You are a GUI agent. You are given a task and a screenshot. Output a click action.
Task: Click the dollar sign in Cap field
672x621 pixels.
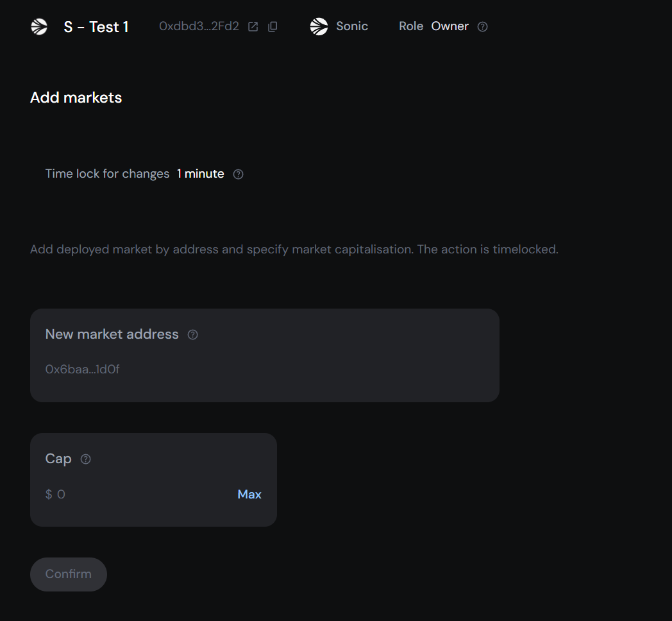(x=48, y=494)
